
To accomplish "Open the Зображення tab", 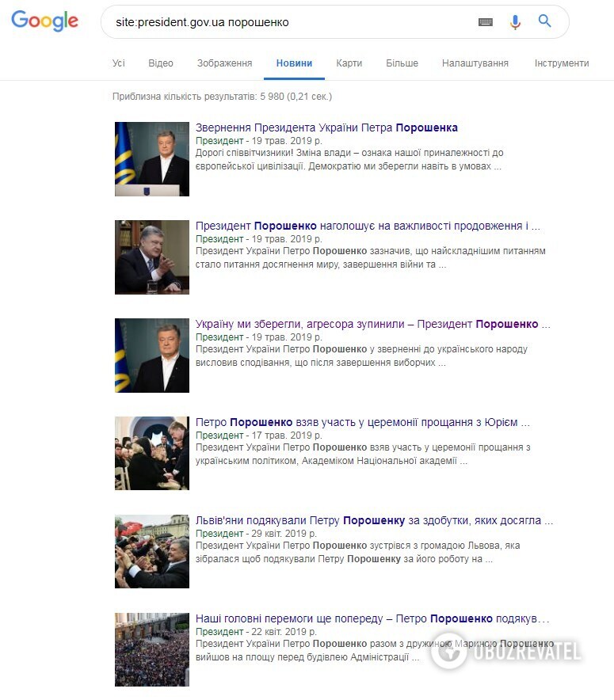I will pos(225,63).
